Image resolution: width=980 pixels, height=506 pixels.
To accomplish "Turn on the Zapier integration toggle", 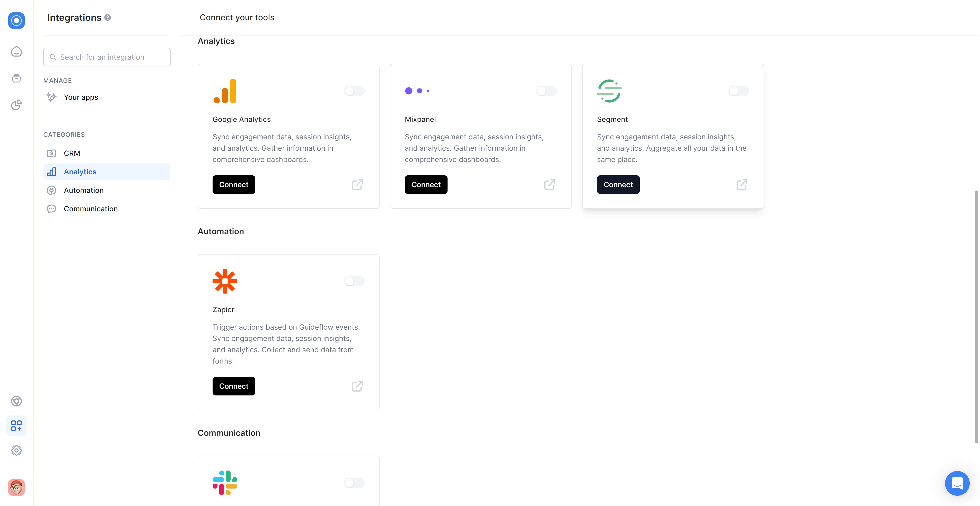I will (354, 281).
